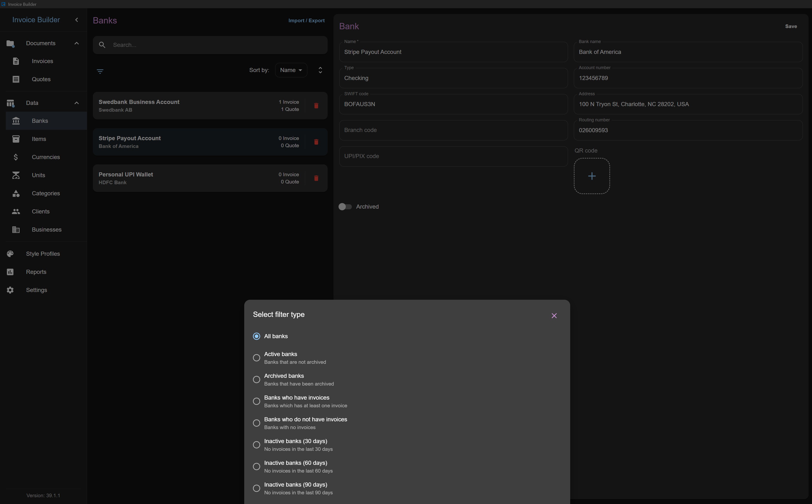Click the Businesses building icon
The image size is (812, 504).
tap(16, 230)
